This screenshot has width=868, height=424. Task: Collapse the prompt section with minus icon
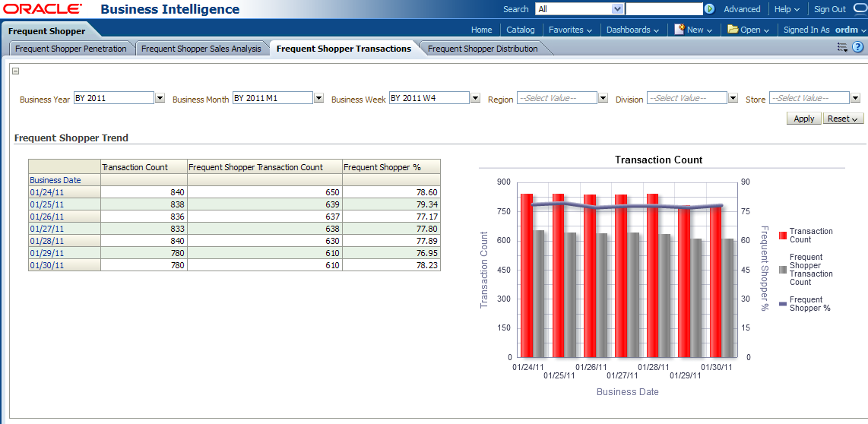coord(16,71)
